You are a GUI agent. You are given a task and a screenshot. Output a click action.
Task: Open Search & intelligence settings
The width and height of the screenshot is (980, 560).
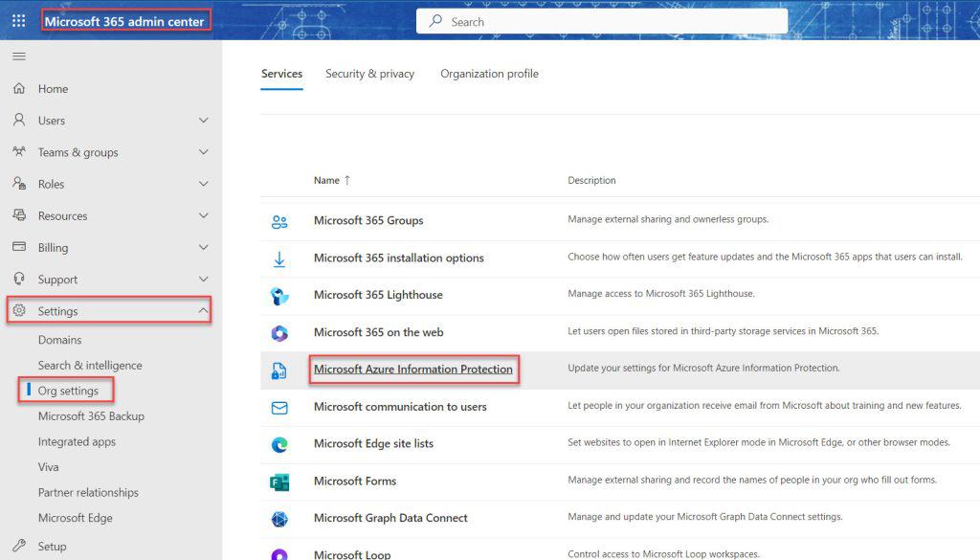[90, 366]
